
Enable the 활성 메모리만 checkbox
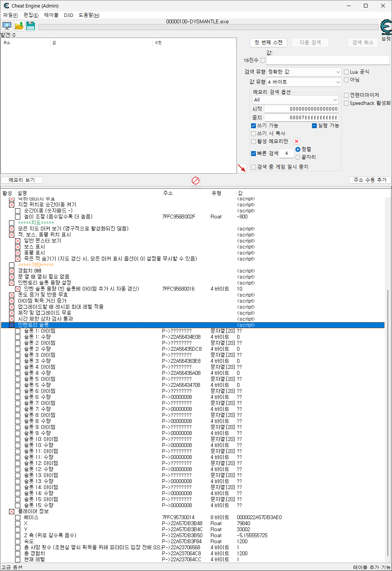[253, 141]
